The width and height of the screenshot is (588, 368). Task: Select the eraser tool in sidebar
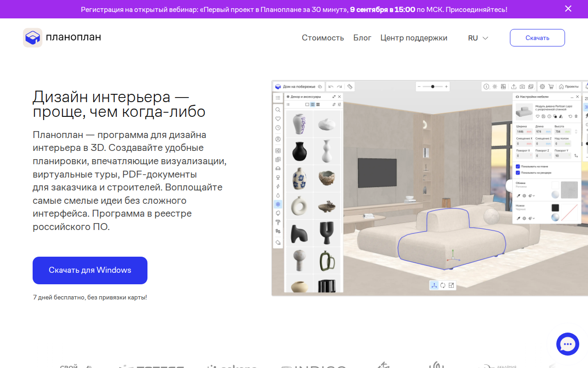(x=278, y=242)
